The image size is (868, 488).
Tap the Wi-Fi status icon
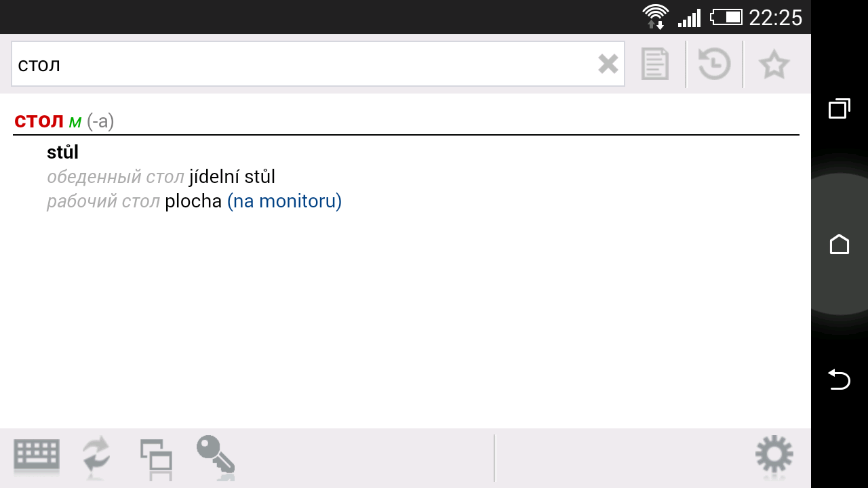click(656, 16)
